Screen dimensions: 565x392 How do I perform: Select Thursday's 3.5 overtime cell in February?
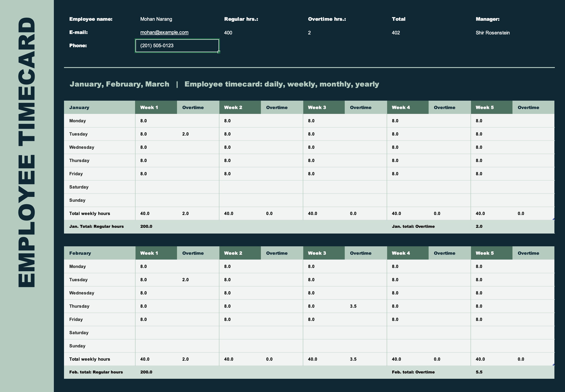point(353,306)
